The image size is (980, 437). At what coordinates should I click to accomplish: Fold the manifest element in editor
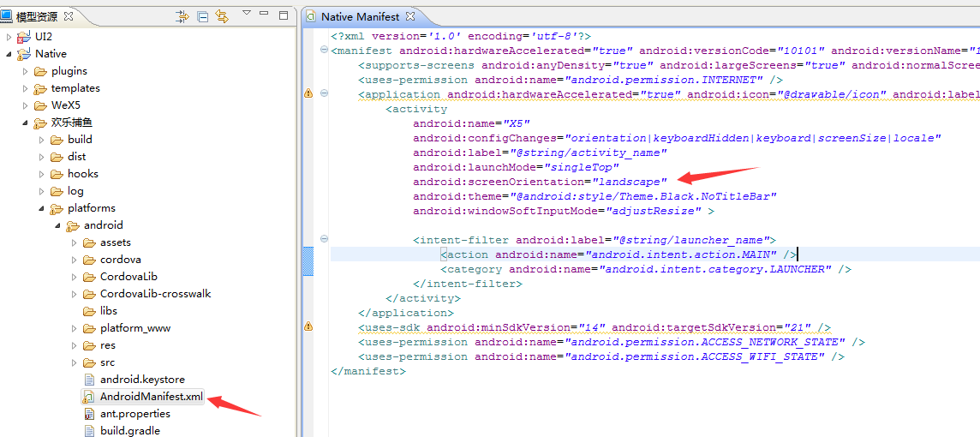click(324, 51)
